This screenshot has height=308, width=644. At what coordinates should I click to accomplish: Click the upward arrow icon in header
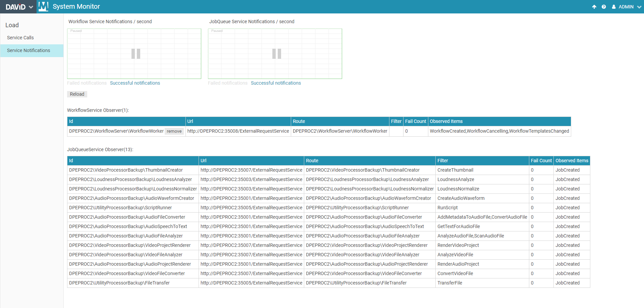click(x=594, y=7)
